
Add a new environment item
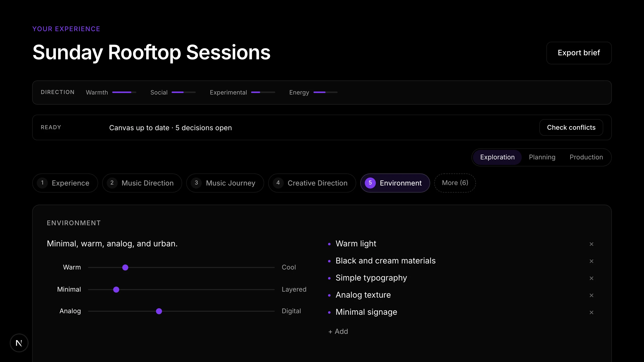(x=338, y=331)
